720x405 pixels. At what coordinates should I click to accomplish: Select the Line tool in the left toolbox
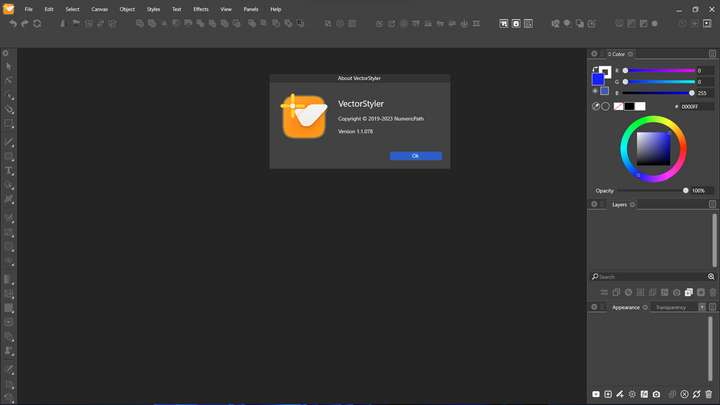click(9, 142)
